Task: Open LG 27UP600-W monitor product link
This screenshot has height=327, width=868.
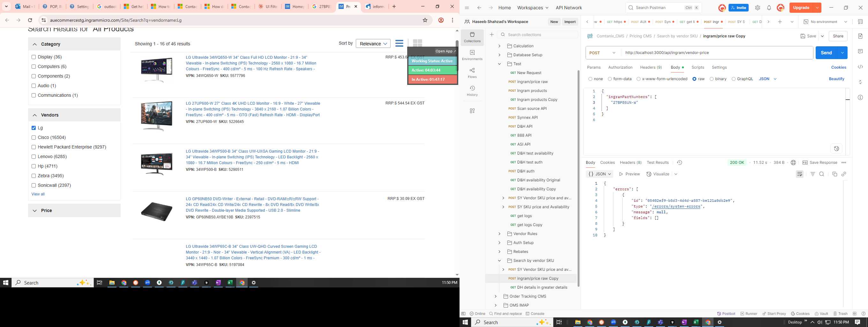Action: point(253,109)
